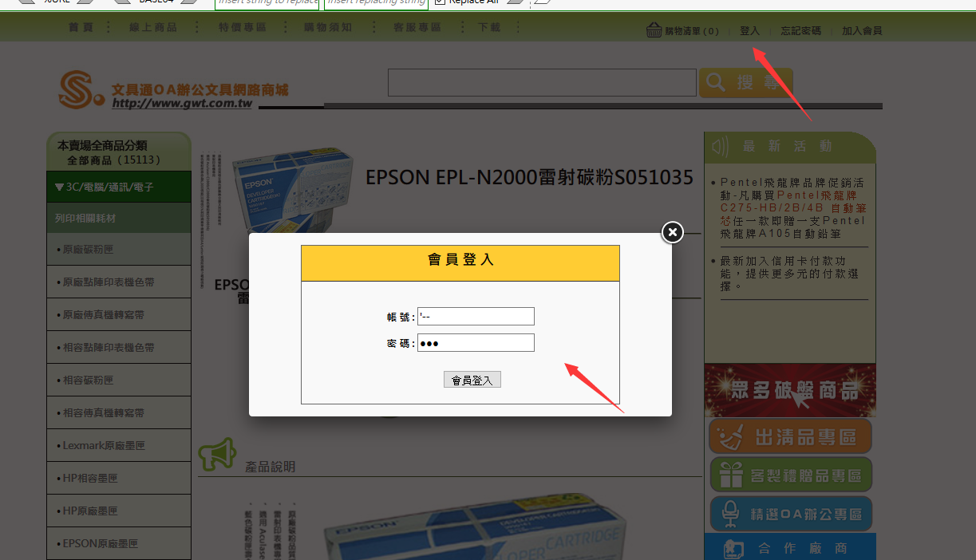Select HP原廠墨匣 in the sidebar
976x560 pixels.
118,511
